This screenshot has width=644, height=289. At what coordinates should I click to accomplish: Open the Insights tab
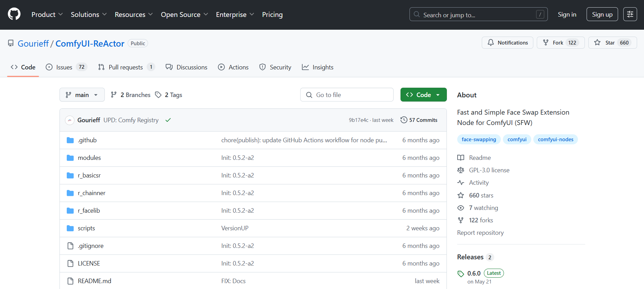318,67
